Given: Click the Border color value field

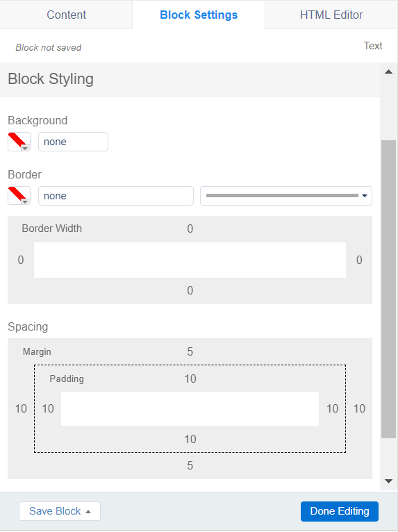Looking at the screenshot, I should pyautogui.click(x=116, y=196).
